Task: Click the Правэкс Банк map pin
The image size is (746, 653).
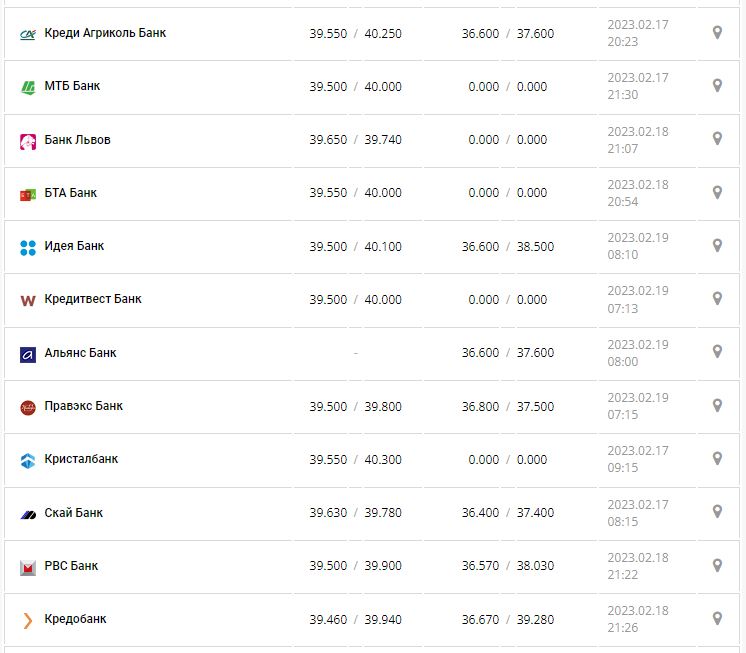Action: coord(717,405)
